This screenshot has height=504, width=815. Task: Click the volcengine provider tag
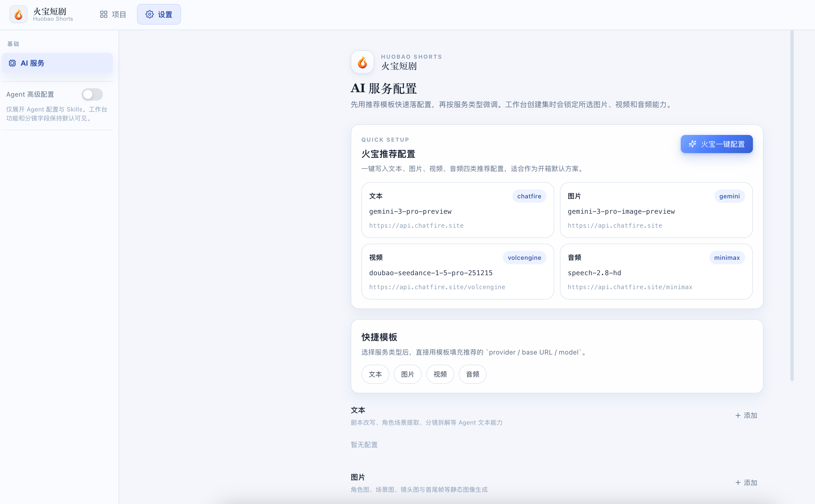point(524,257)
